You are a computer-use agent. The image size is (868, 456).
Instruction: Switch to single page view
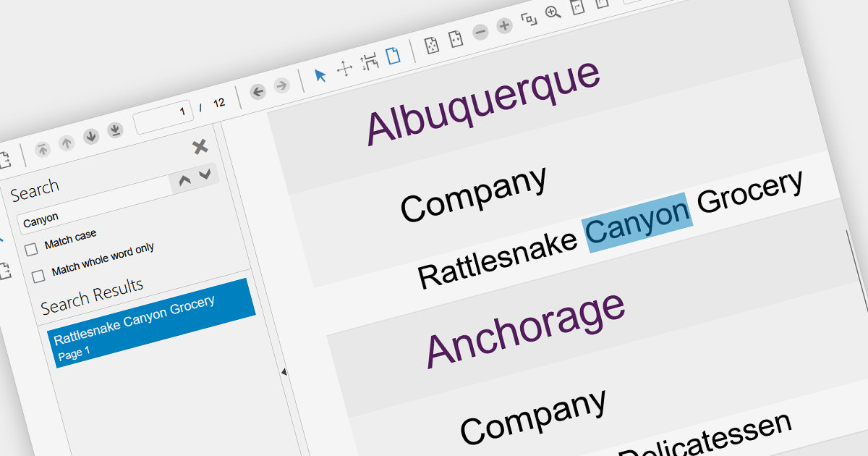click(x=393, y=56)
